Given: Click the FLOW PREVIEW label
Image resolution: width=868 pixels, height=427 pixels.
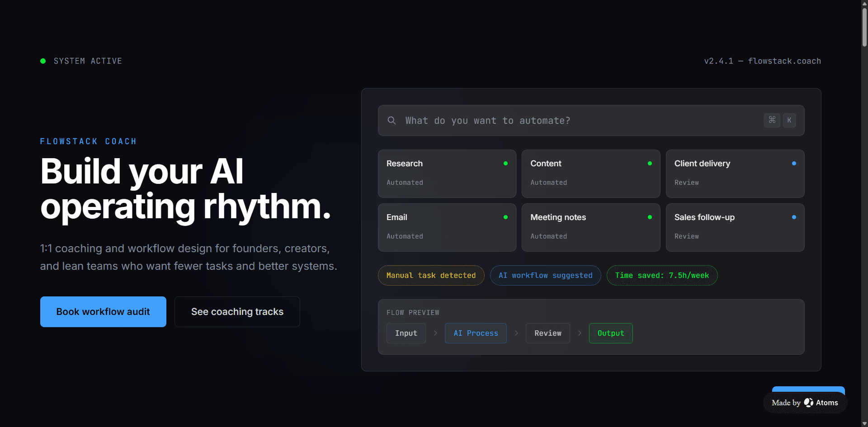Looking at the screenshot, I should 413,313.
